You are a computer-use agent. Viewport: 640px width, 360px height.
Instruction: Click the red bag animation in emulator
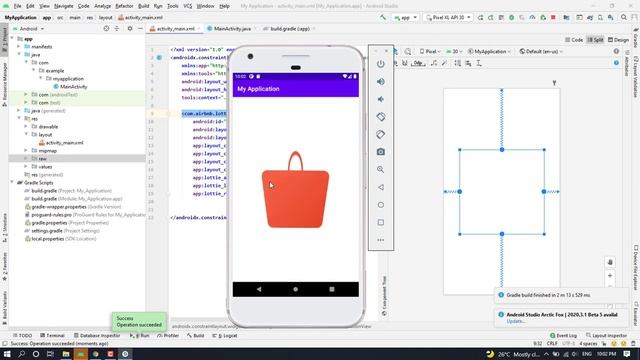click(x=296, y=190)
